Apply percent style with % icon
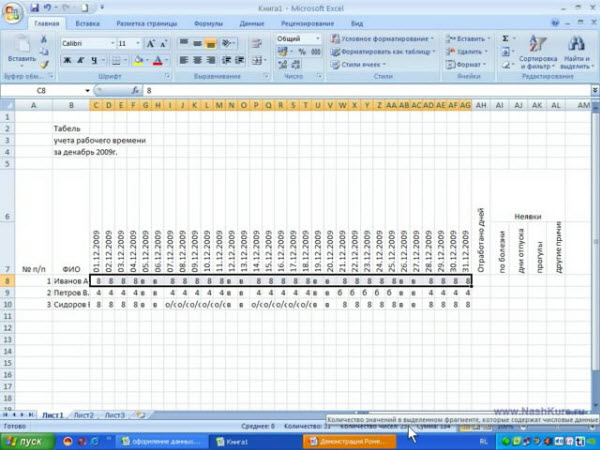The width and height of the screenshot is (600, 450). pos(302,52)
